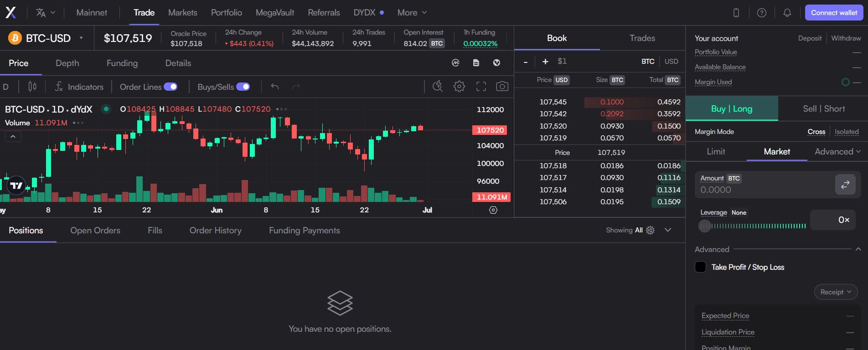Select Cross margin mode
This screenshot has width=868, height=350.
click(x=816, y=132)
